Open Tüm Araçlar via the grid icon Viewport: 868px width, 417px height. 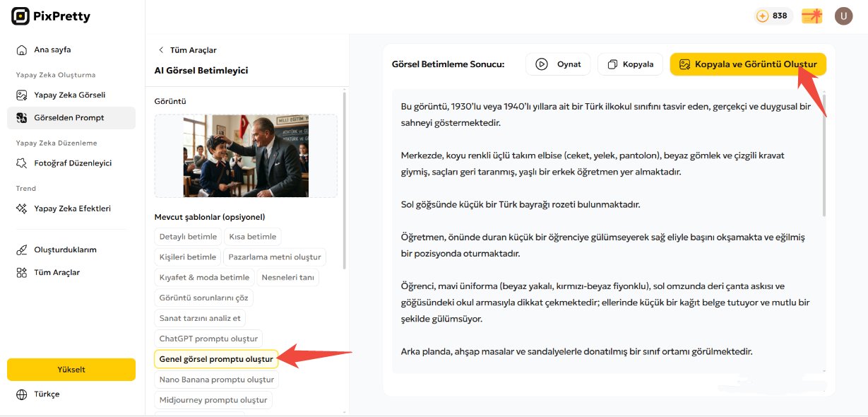[x=20, y=271]
